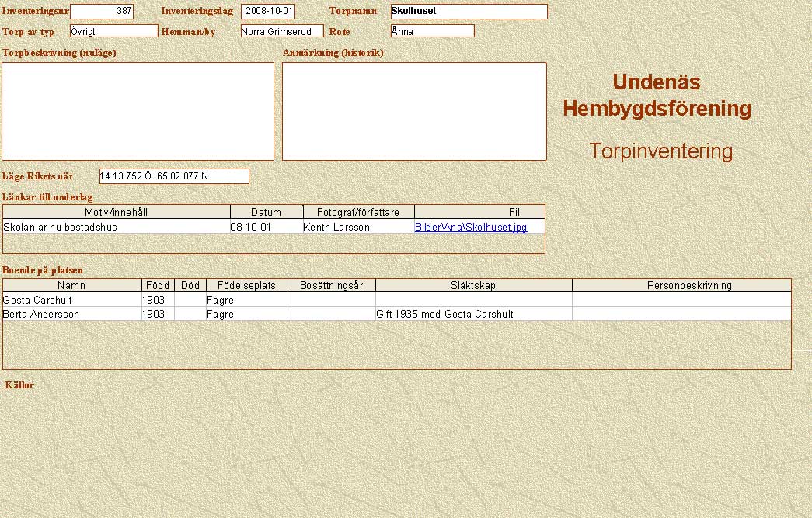Click the Personbeskrivning column header
The image size is (812, 518).
click(681, 285)
